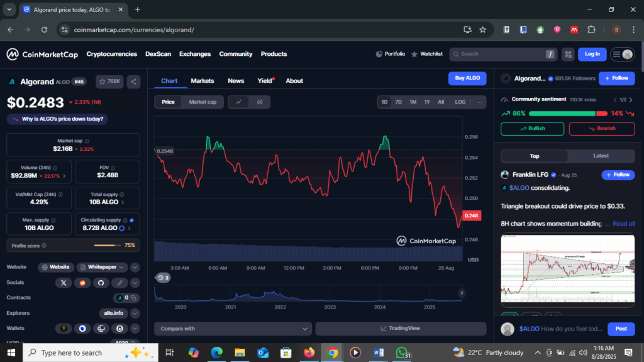Open the FDV info tooltip icon
This screenshot has width=644, height=362.
tap(113, 168)
